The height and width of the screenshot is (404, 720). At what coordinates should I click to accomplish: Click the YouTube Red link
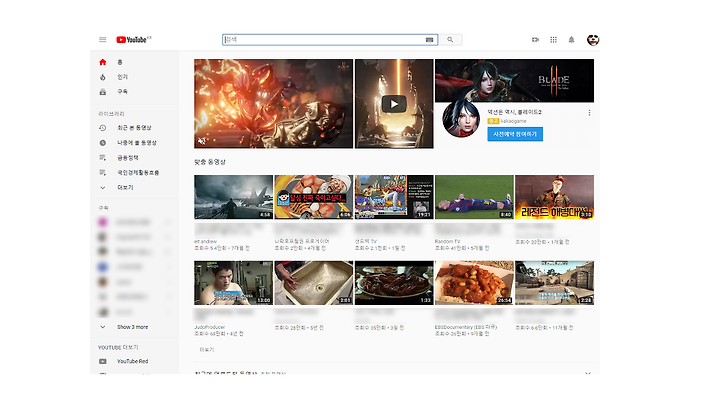(x=133, y=361)
